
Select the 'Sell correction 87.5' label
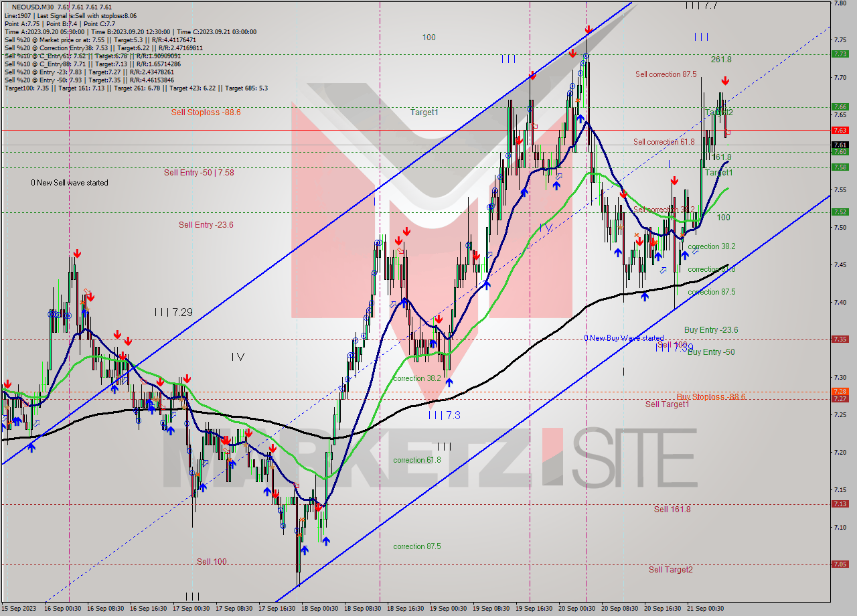(666, 74)
